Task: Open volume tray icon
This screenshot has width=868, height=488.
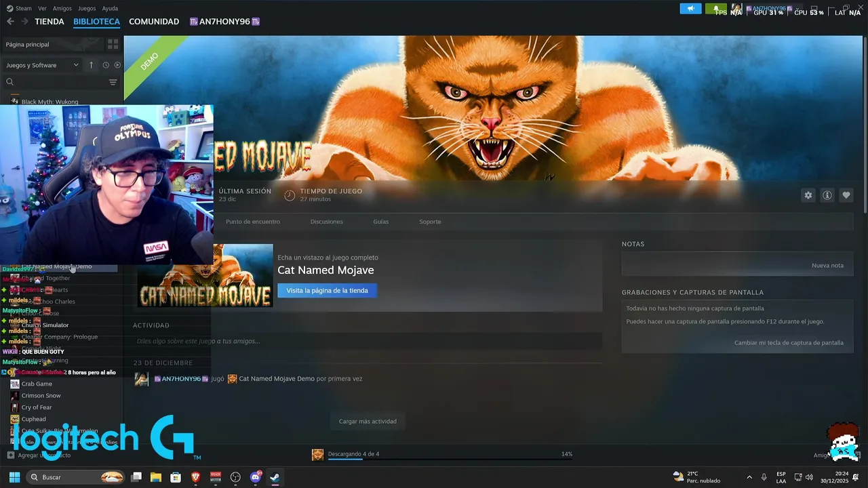Action: (x=809, y=477)
